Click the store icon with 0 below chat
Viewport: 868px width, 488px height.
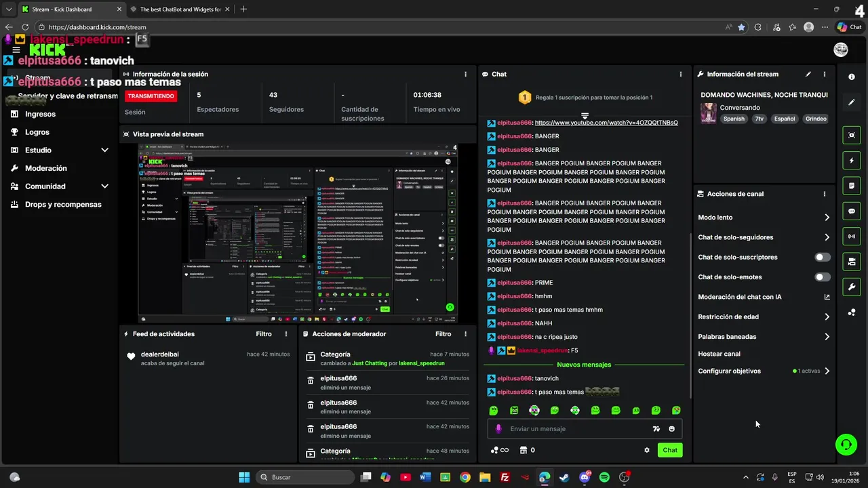(x=527, y=450)
